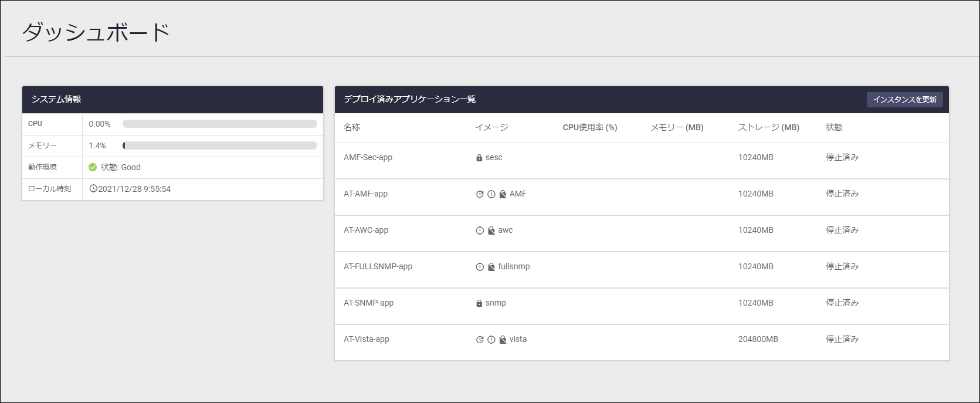Click the 名称 column header
Viewport: 980px width, 403px height.
coord(352,127)
